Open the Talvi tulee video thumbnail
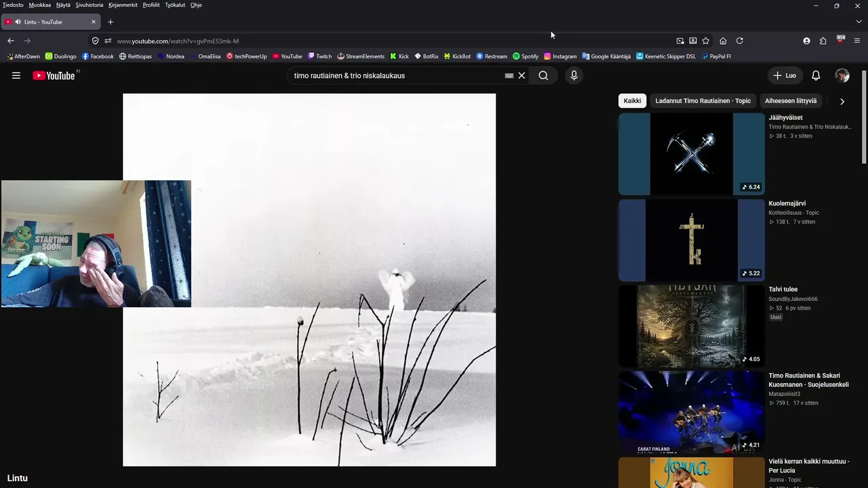This screenshot has width=868, height=488. (692, 326)
